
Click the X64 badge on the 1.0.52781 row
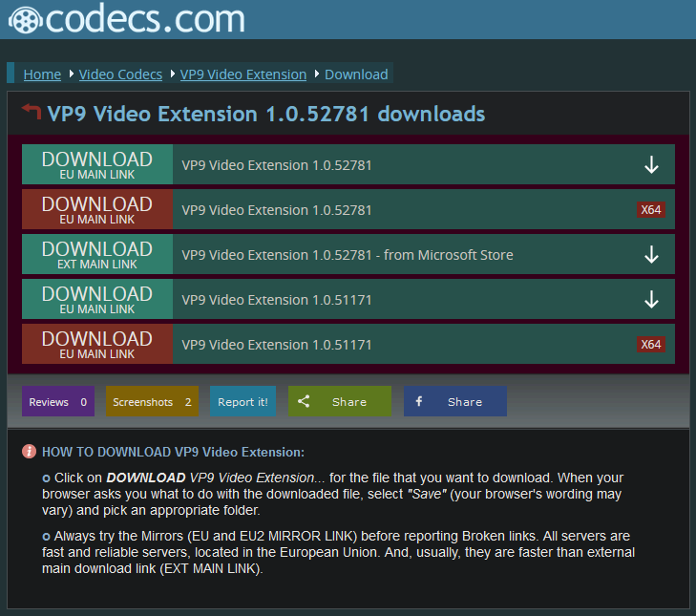point(651,209)
